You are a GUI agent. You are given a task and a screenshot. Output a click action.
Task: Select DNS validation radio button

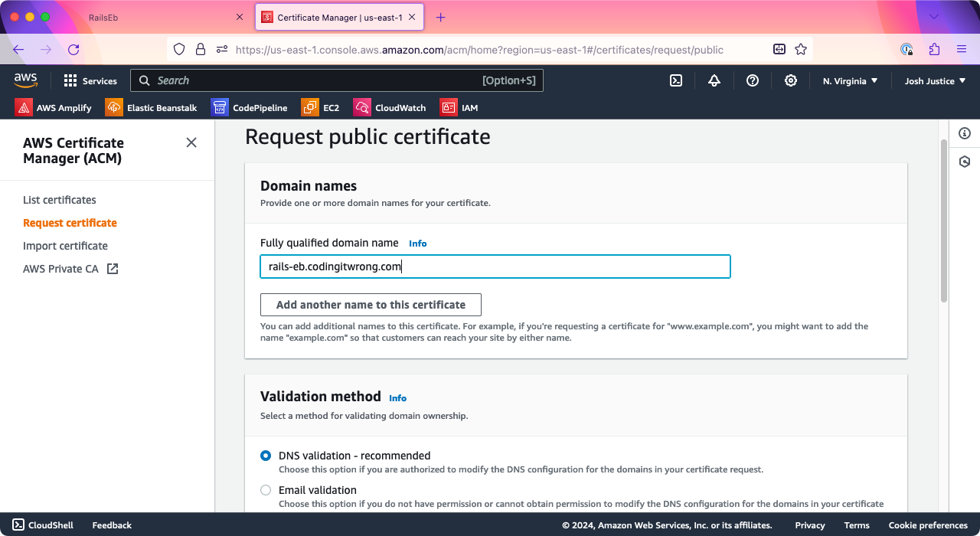266,456
